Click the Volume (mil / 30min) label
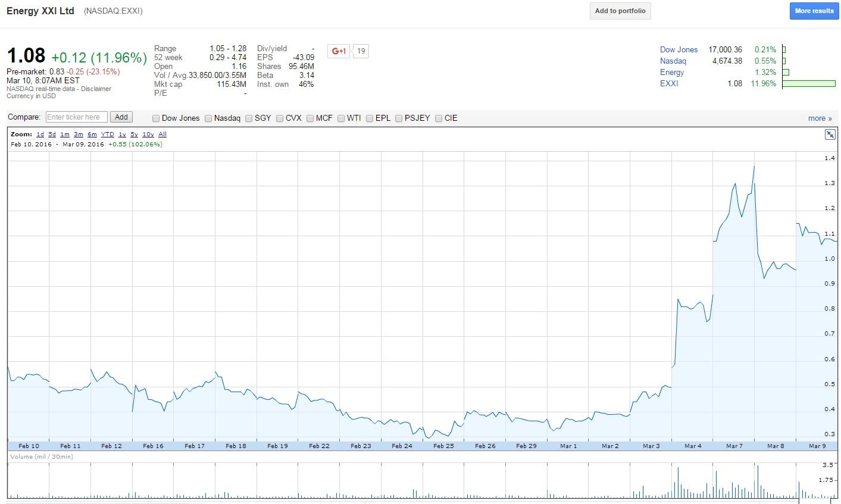The width and height of the screenshot is (841, 504). point(42,456)
